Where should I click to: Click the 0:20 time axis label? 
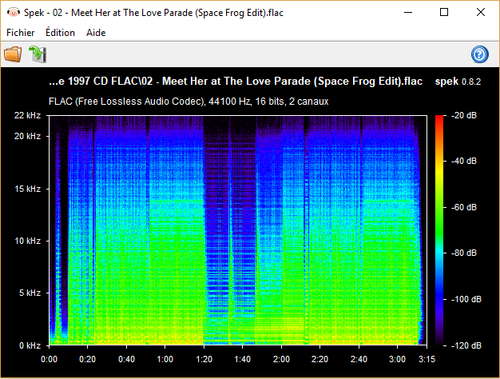pyautogui.click(x=87, y=359)
